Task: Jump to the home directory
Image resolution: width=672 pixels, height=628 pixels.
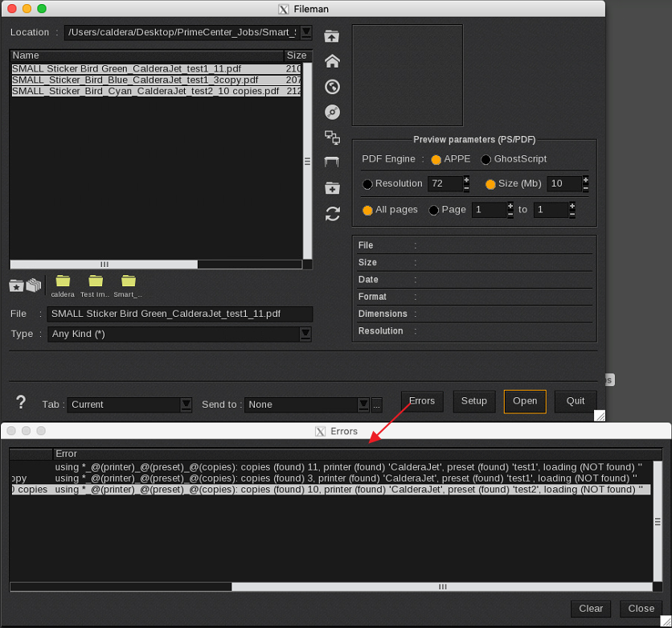Action: [332, 61]
